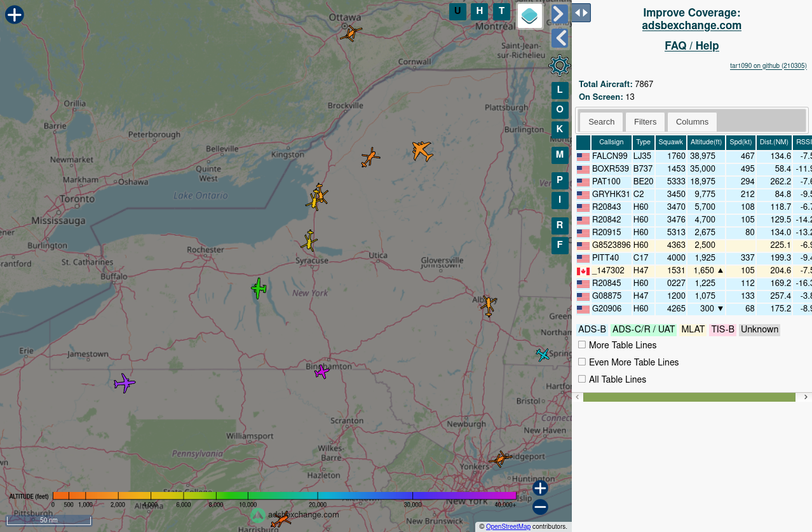Screen dimensions: 812x532
Task: Select the yellow helicopter above Syracuse
Action: coord(309,241)
